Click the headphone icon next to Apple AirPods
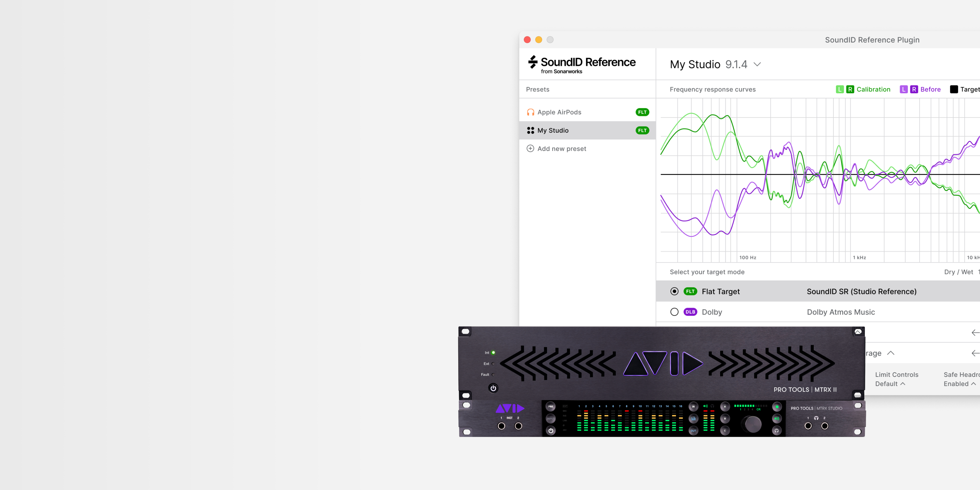 (x=531, y=112)
